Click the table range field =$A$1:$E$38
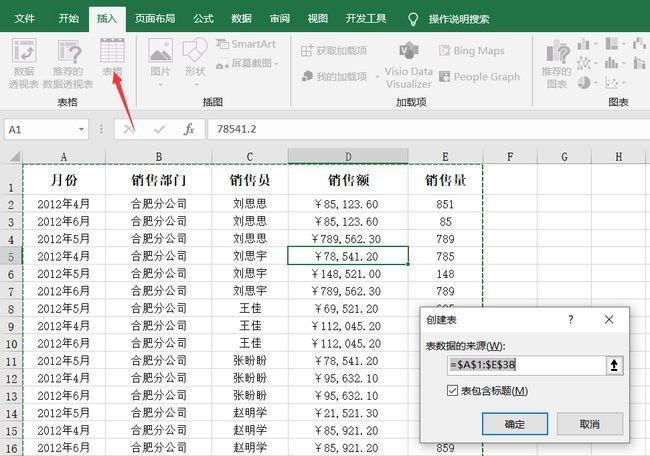650x456 pixels. [x=526, y=365]
